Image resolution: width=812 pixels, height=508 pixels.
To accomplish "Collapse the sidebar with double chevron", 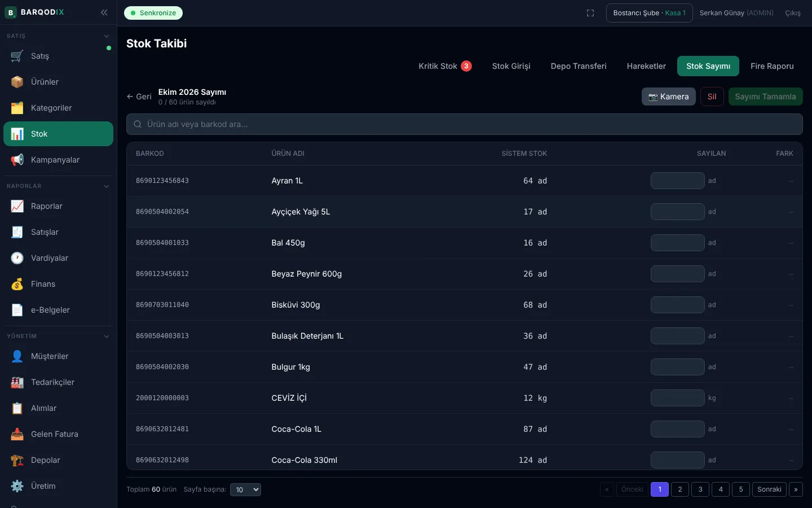I will pos(104,12).
